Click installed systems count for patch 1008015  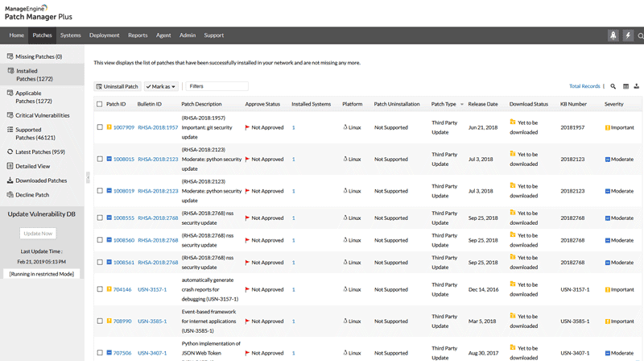point(293,159)
